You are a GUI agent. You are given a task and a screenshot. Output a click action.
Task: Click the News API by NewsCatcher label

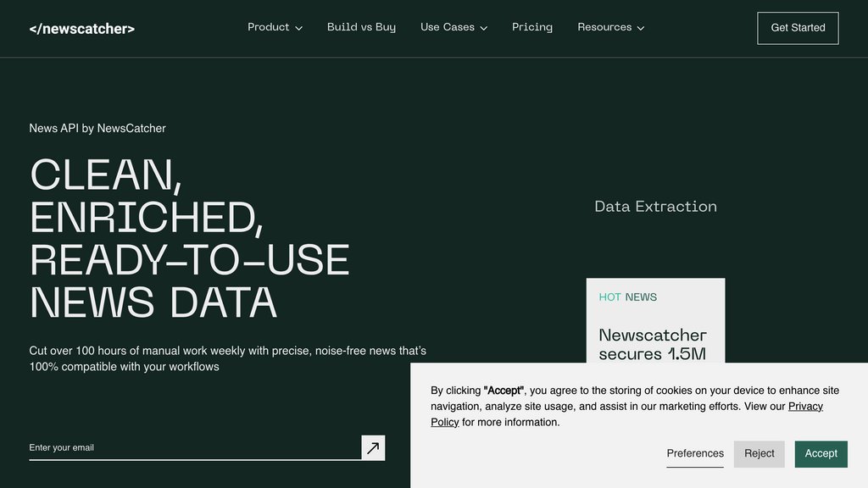click(97, 129)
